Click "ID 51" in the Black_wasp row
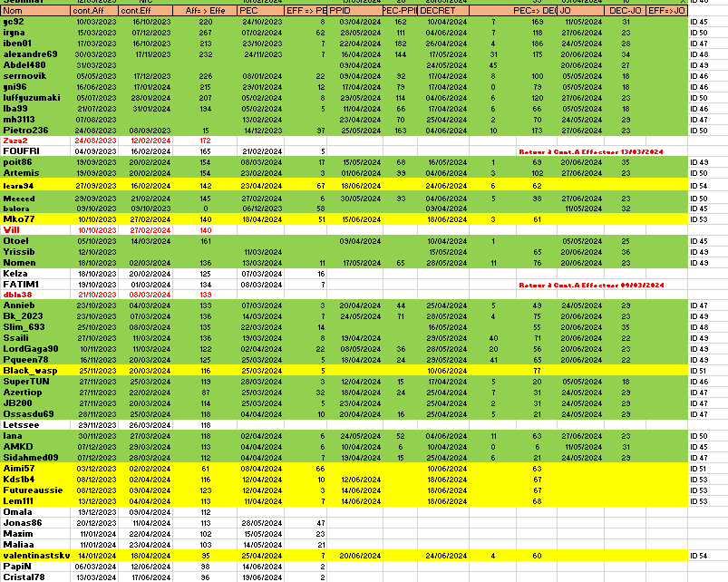This screenshot has width=728, height=582. pos(698,371)
